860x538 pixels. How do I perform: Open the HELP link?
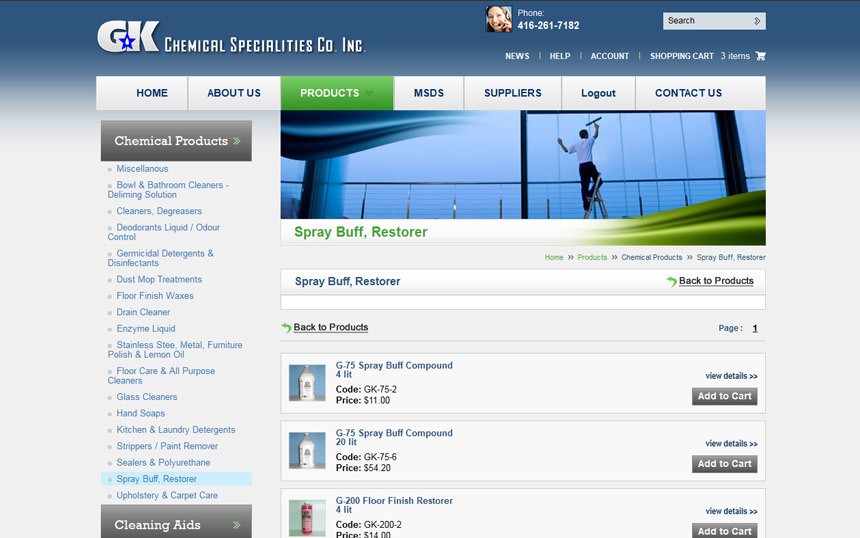559,56
